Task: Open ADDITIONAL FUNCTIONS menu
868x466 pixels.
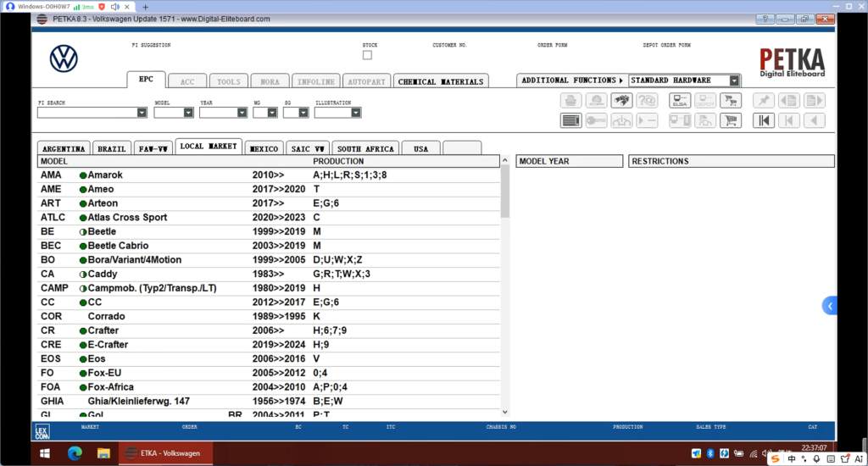Action: pos(572,80)
